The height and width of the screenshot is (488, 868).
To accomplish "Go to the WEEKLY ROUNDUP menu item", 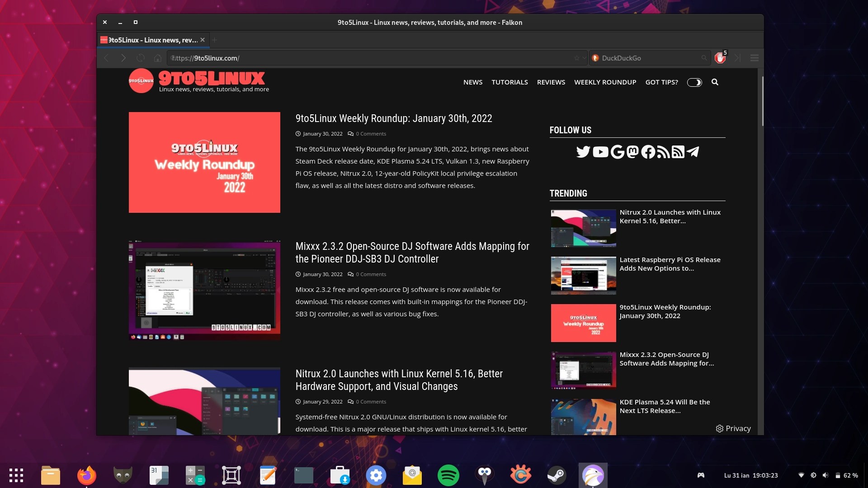I will tap(605, 82).
